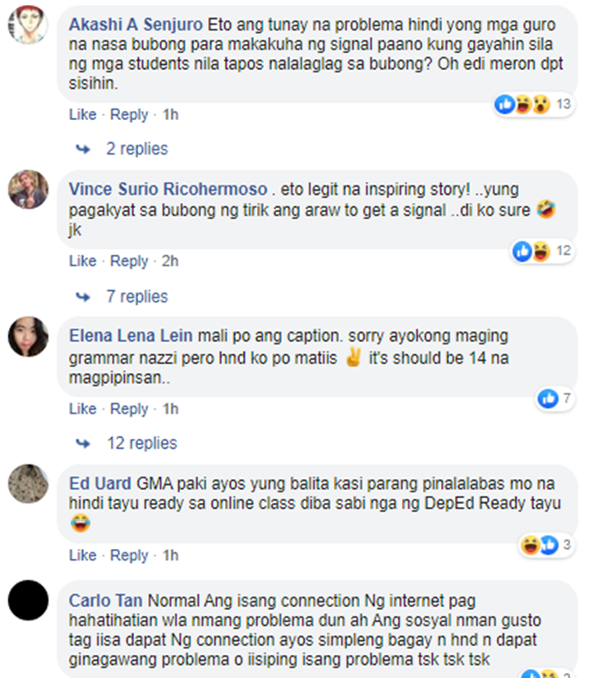The width and height of the screenshot is (616, 678).
Task: Like Akashi A Senjuro's comment
Action: pyautogui.click(x=83, y=114)
